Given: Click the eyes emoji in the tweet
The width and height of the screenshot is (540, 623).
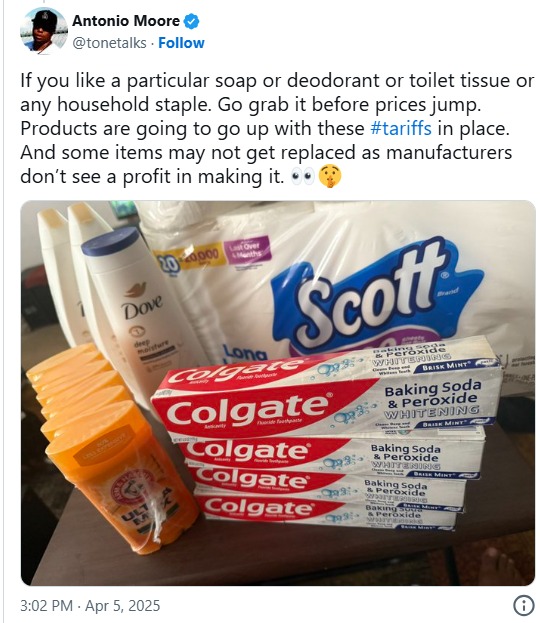Looking at the screenshot, I should tap(302, 177).
